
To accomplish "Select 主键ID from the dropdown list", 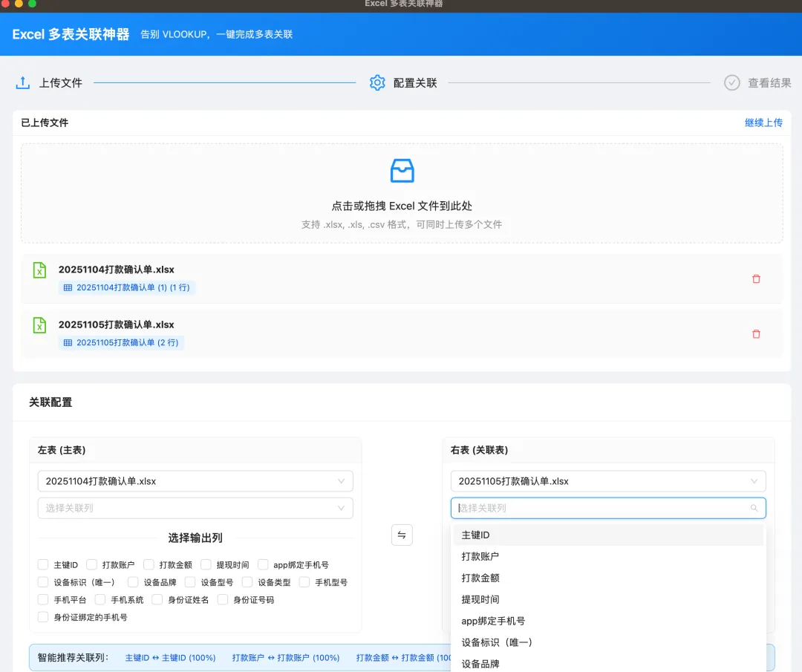I will (x=608, y=535).
